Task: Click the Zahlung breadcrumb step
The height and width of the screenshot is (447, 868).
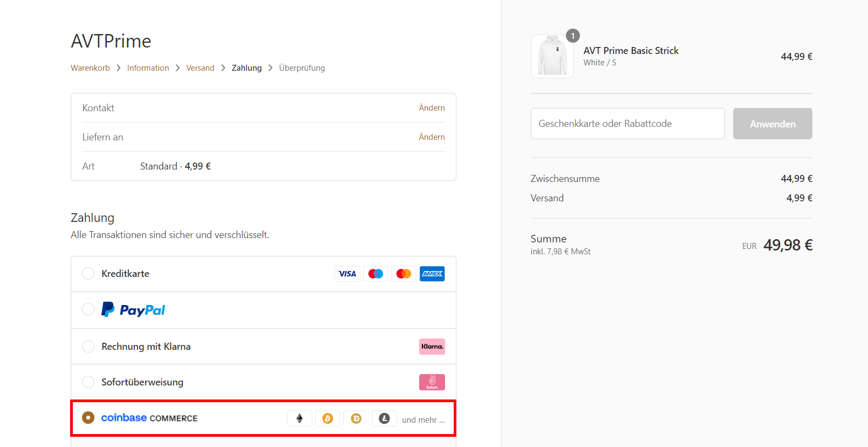Action: [247, 68]
